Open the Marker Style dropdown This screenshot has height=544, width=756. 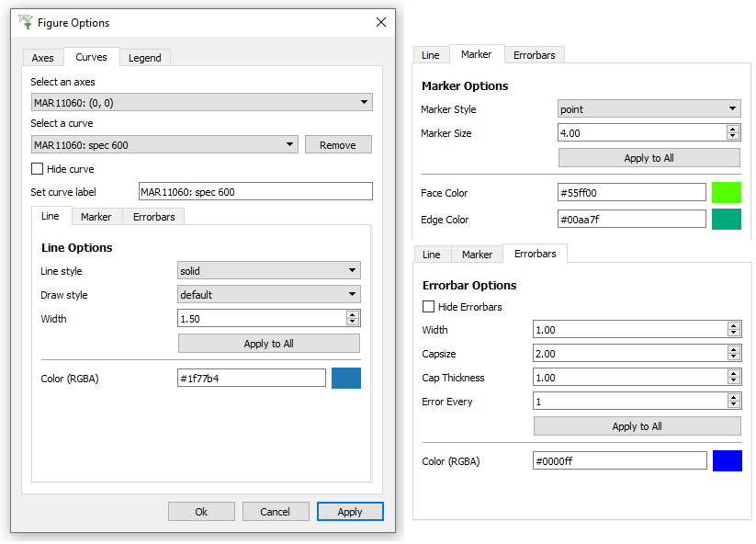(x=649, y=109)
